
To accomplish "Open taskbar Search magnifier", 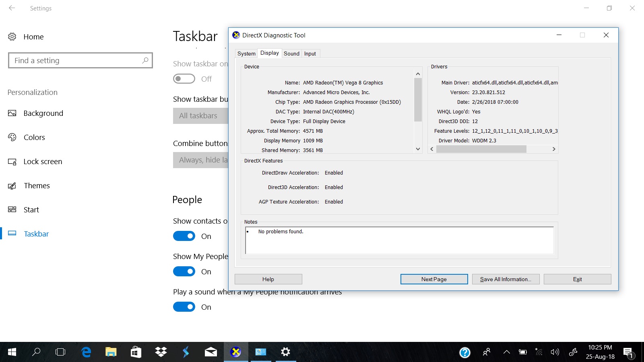I will [x=36, y=352].
